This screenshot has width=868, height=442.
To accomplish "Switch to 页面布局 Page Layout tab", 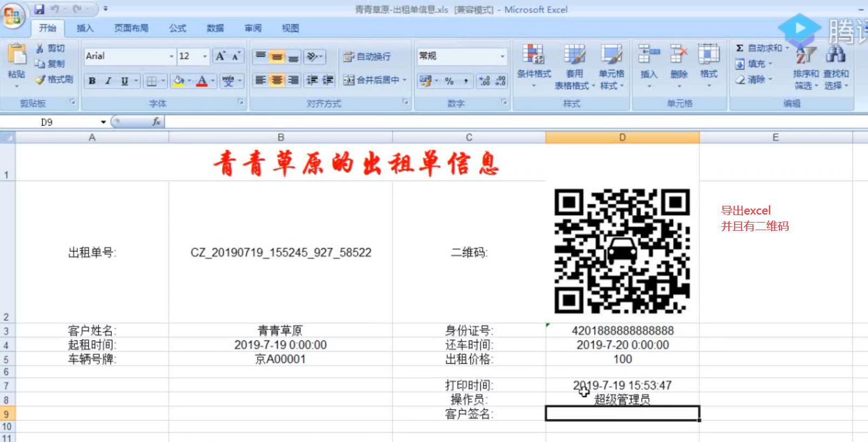I will click(x=131, y=28).
